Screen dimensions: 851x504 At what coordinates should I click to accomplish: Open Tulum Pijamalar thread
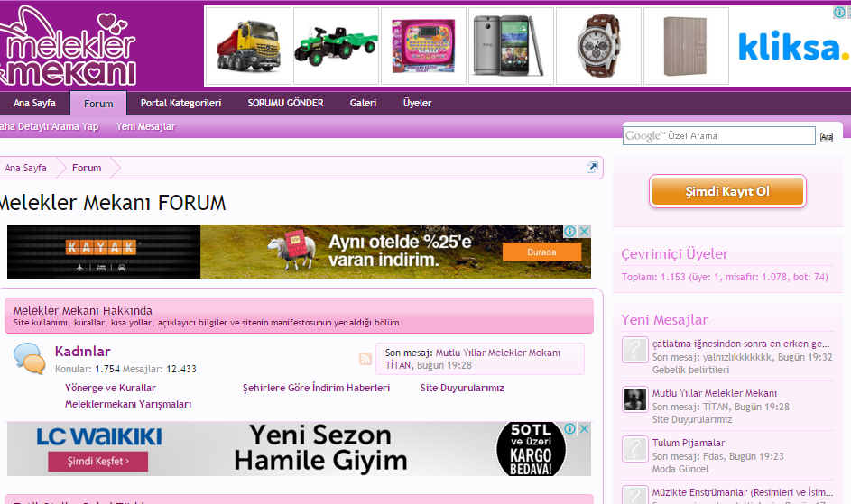[689, 444]
